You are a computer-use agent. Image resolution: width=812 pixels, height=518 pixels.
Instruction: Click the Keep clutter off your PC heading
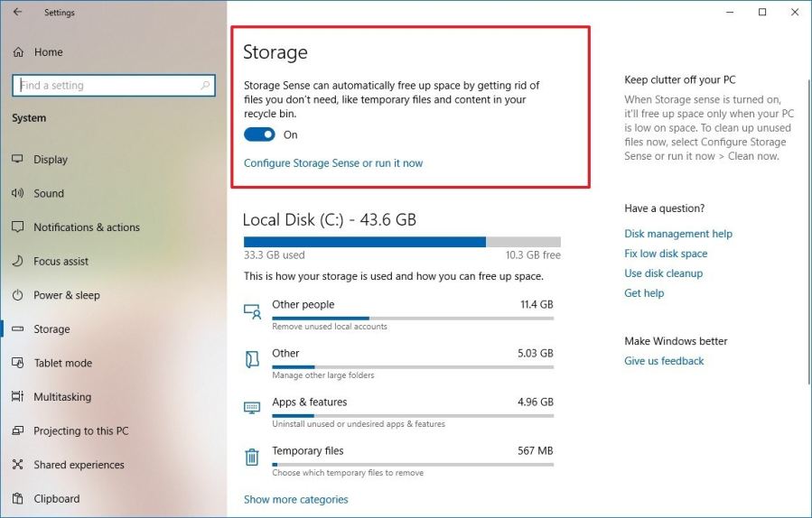(679, 79)
